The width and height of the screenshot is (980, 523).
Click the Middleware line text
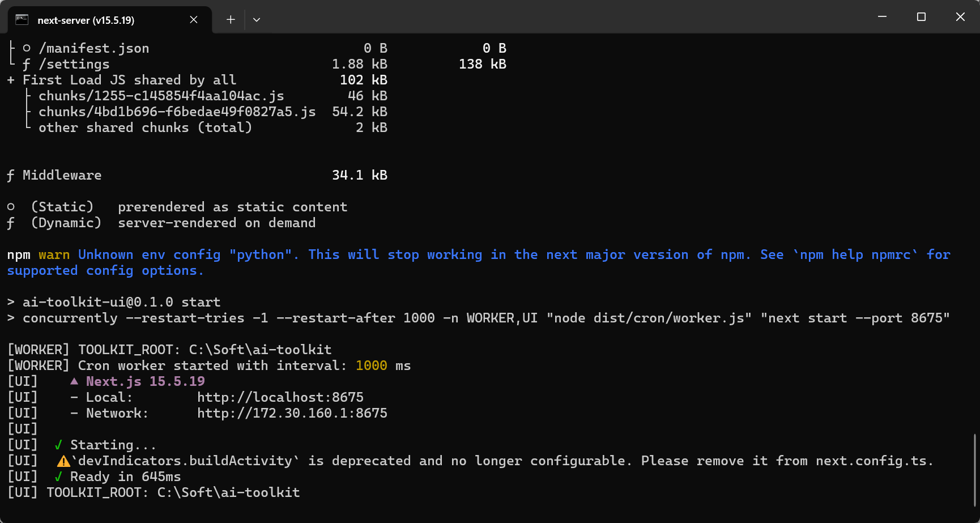point(62,175)
